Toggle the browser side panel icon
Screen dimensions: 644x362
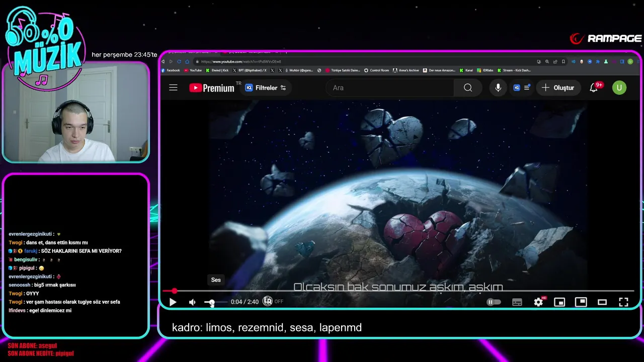[622, 61]
